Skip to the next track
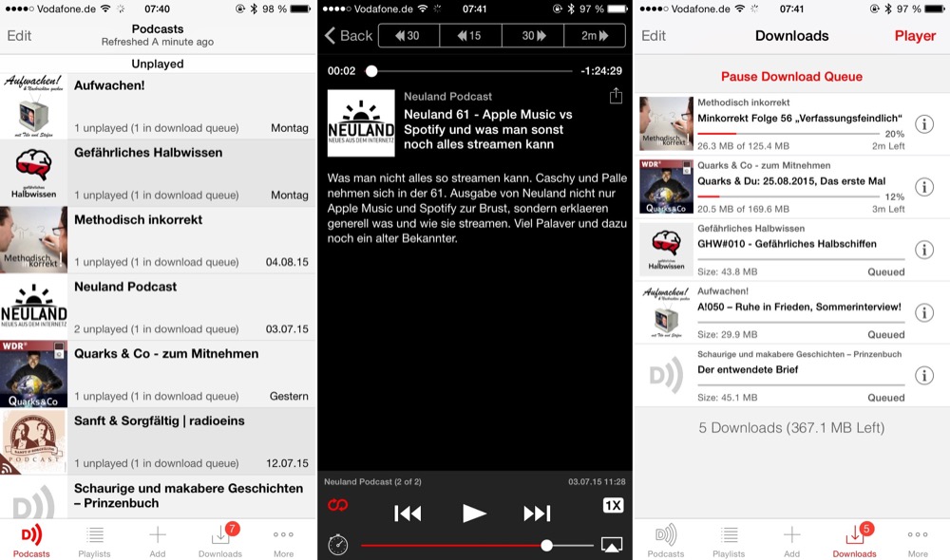 (537, 513)
